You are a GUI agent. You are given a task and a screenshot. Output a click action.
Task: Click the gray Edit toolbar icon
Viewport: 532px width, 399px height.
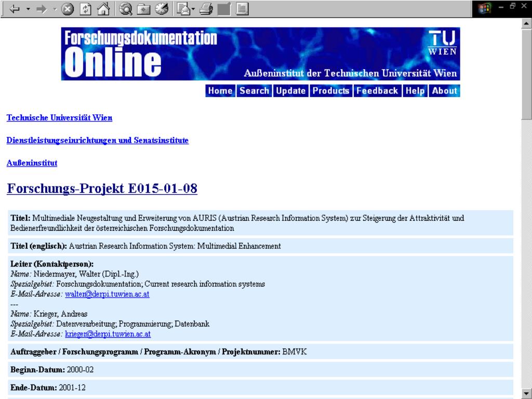point(224,9)
